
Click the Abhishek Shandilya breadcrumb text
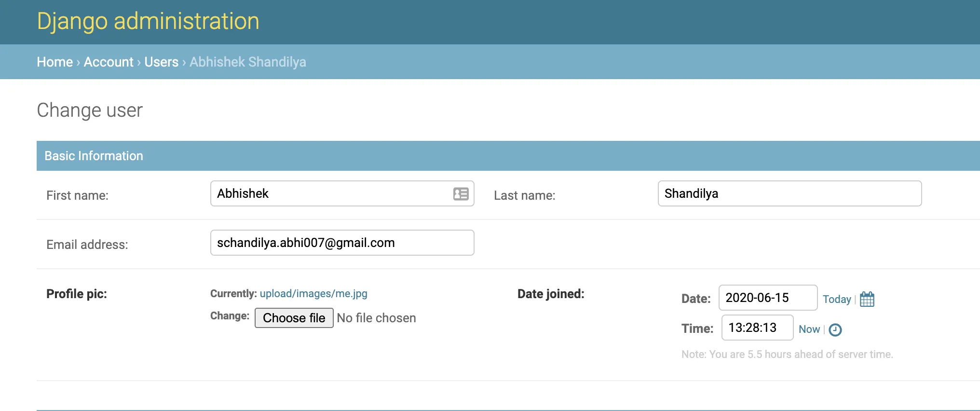point(248,62)
